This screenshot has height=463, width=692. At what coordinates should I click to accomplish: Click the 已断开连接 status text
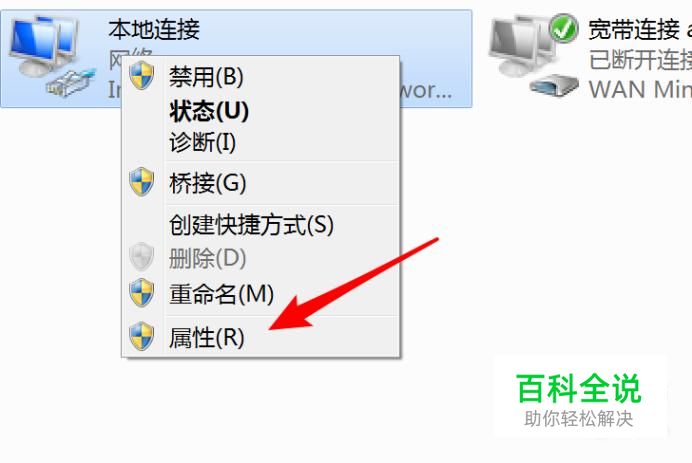[x=640, y=60]
